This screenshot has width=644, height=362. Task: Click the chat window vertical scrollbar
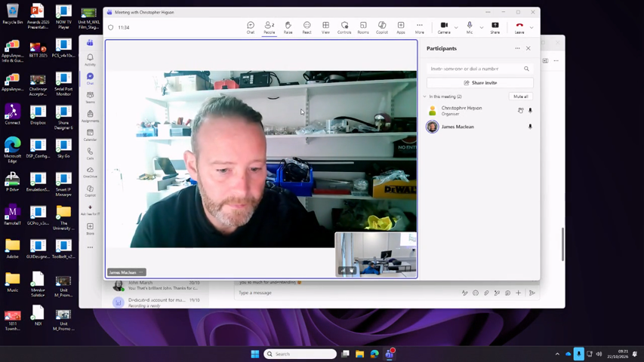tap(562, 244)
